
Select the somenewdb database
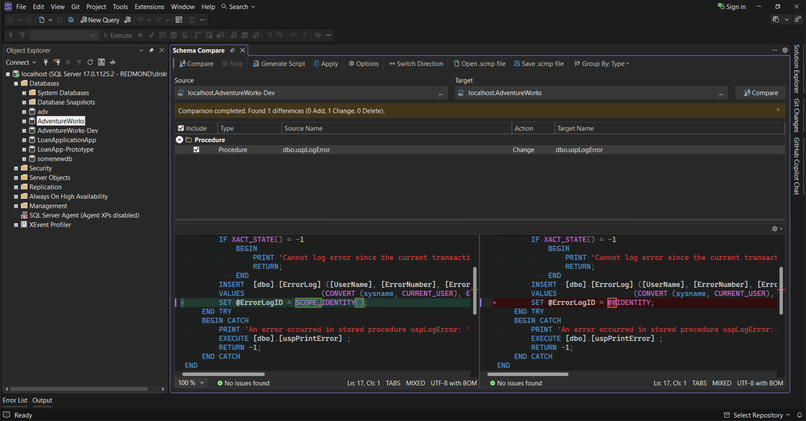54,159
